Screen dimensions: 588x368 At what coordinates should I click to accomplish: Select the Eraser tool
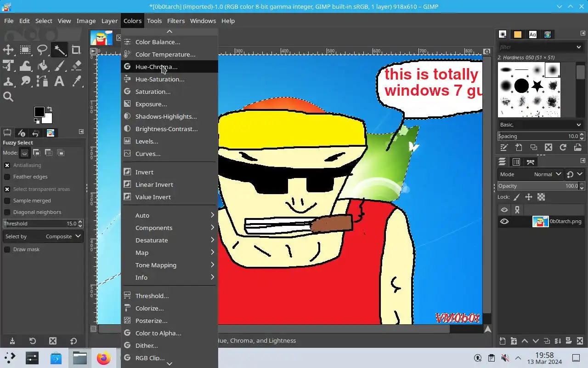[76, 66]
